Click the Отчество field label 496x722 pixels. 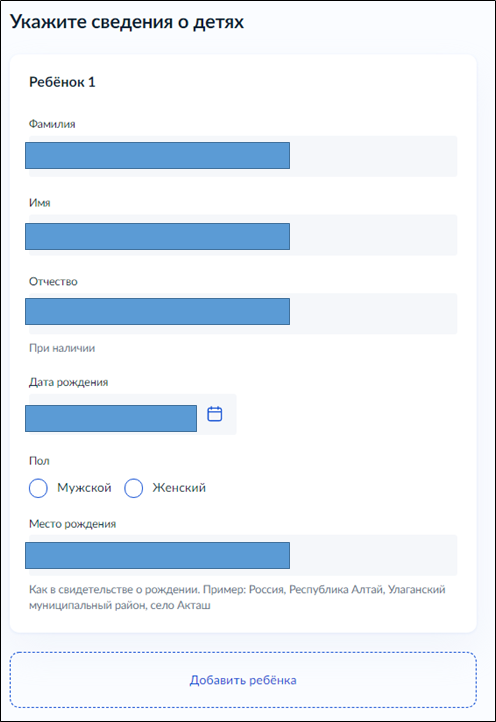point(53,281)
